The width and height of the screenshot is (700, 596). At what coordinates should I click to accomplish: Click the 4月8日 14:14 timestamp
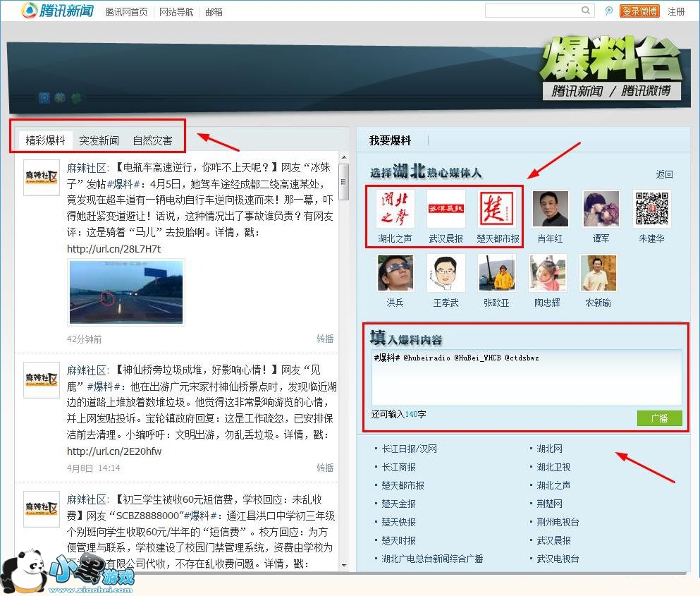coord(93,468)
